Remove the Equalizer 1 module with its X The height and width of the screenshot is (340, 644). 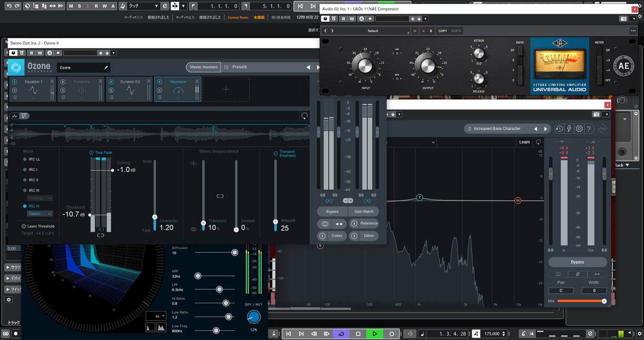52,81
